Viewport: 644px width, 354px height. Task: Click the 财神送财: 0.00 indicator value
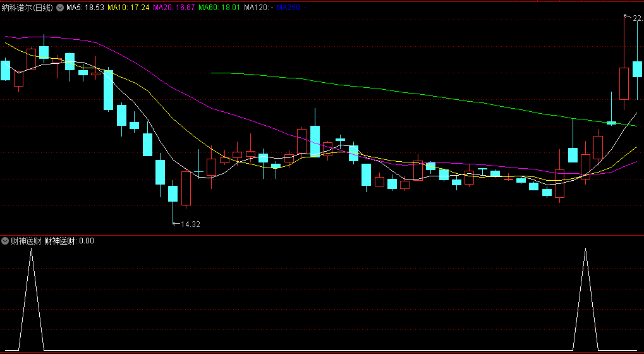click(x=69, y=241)
